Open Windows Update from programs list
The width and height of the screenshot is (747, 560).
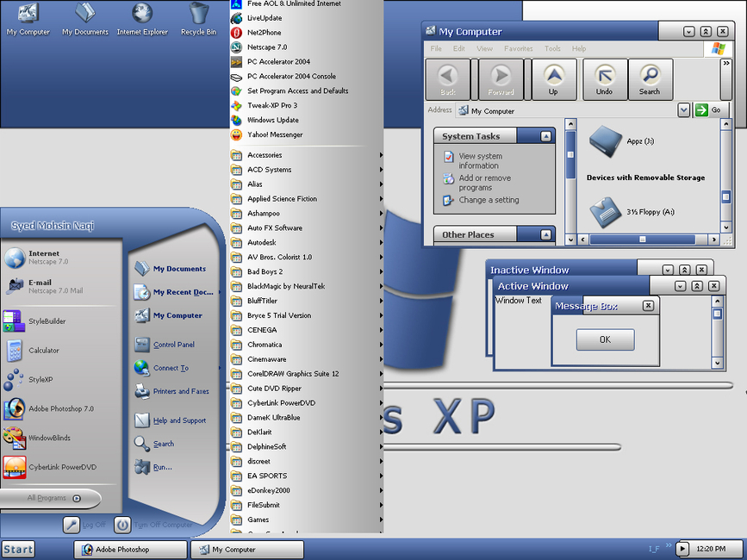point(307,120)
